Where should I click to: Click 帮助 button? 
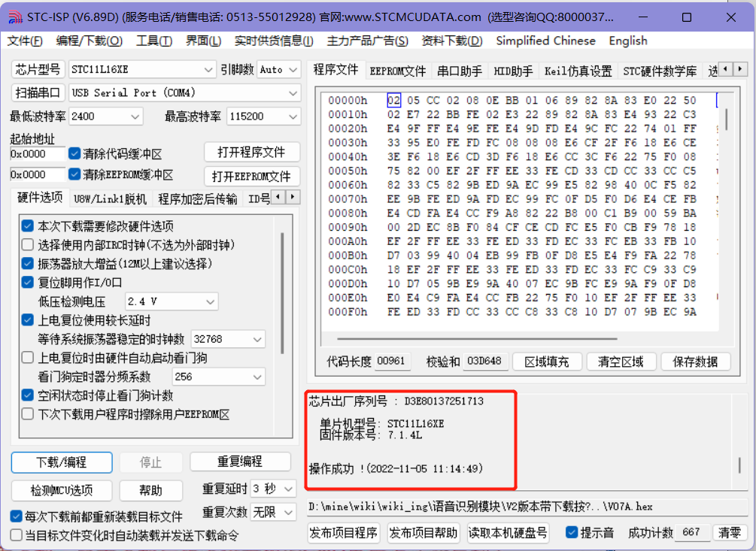(x=151, y=490)
